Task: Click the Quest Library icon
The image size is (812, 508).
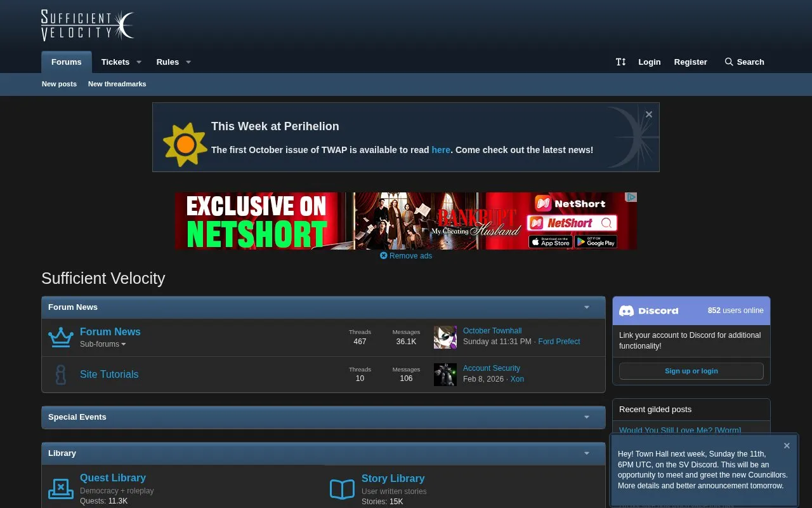Action: tap(61, 489)
